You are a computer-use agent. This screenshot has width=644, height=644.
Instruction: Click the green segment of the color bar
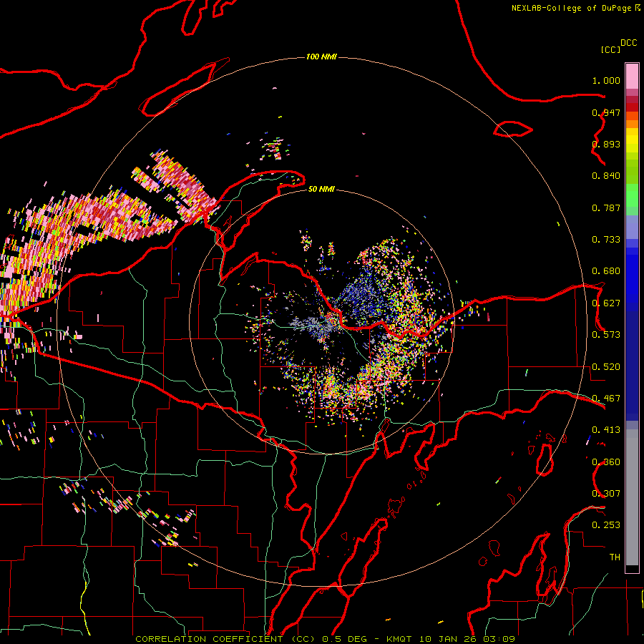(632, 195)
